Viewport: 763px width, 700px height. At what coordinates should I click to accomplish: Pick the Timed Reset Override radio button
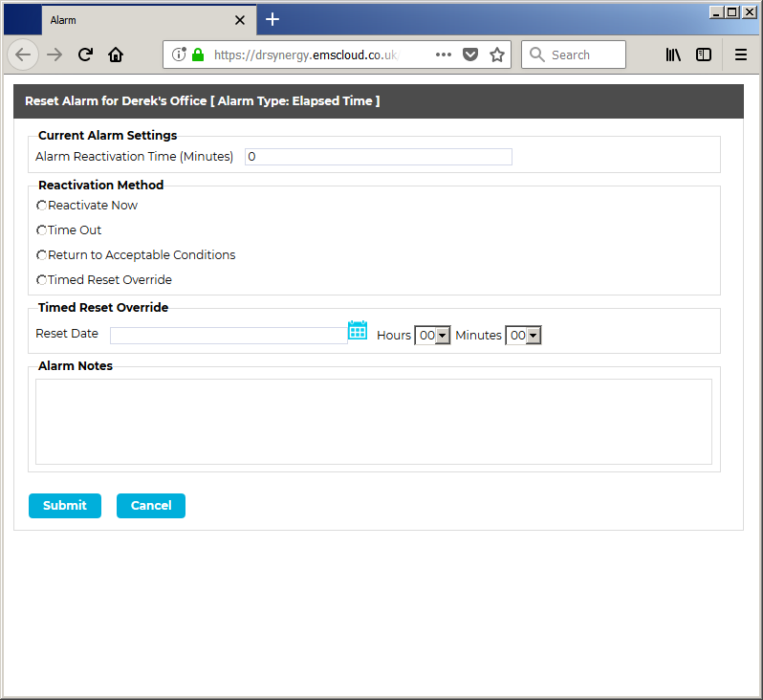tap(41, 280)
